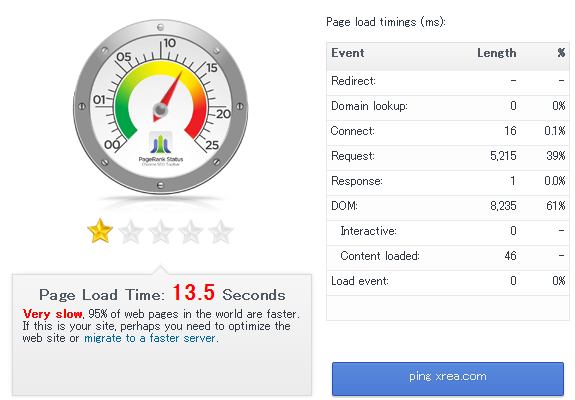Click the Length column header
Image resolution: width=575 pixels, height=400 pixels.
(x=497, y=53)
